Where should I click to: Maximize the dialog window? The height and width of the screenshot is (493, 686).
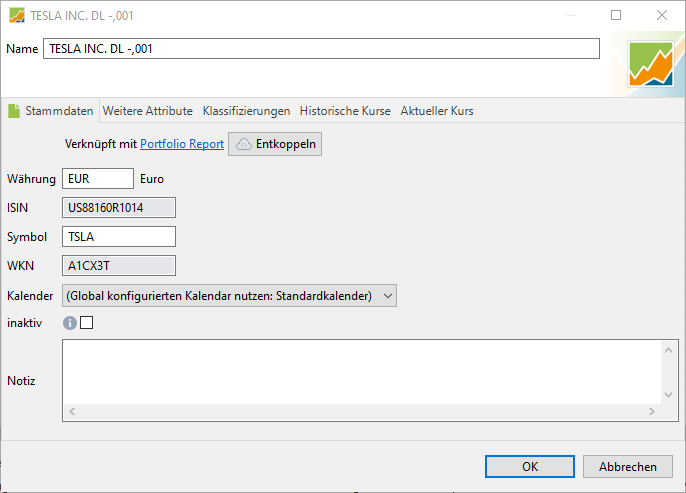point(616,16)
